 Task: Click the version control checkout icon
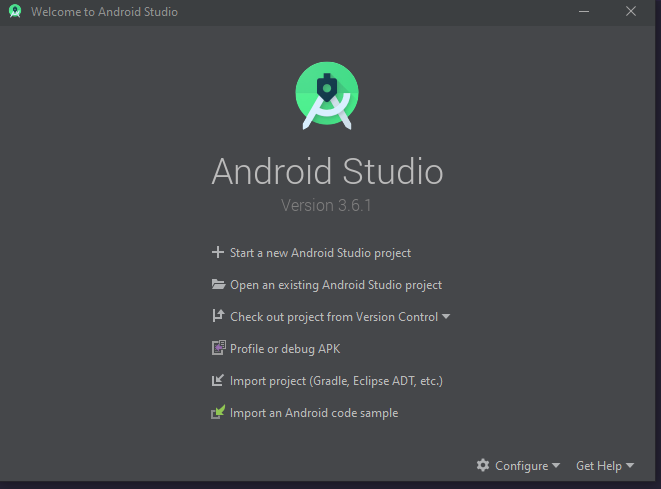(x=218, y=316)
